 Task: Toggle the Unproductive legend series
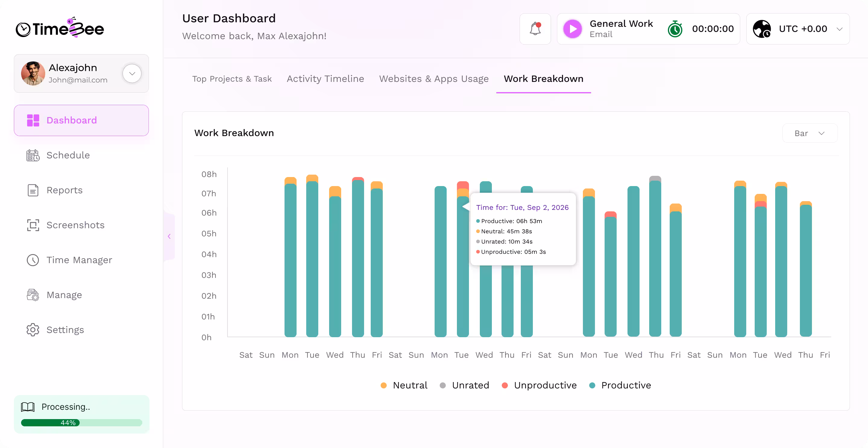click(x=539, y=385)
